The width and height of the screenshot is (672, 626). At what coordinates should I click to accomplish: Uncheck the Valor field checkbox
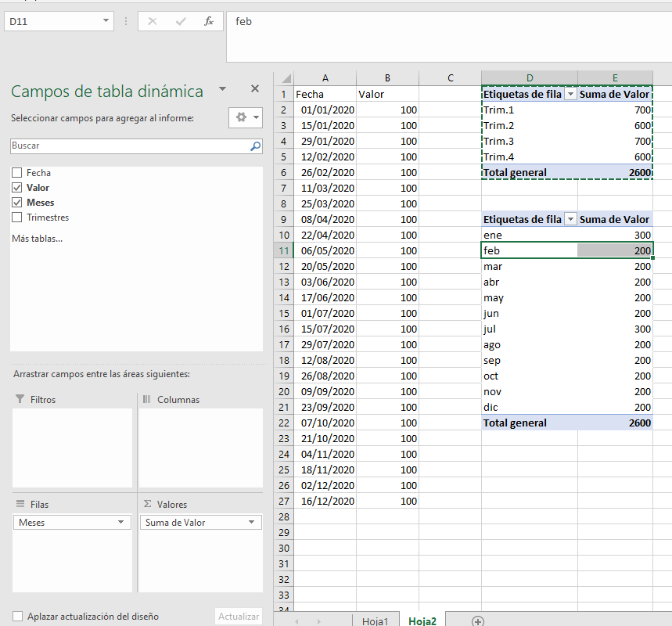pyautogui.click(x=17, y=188)
